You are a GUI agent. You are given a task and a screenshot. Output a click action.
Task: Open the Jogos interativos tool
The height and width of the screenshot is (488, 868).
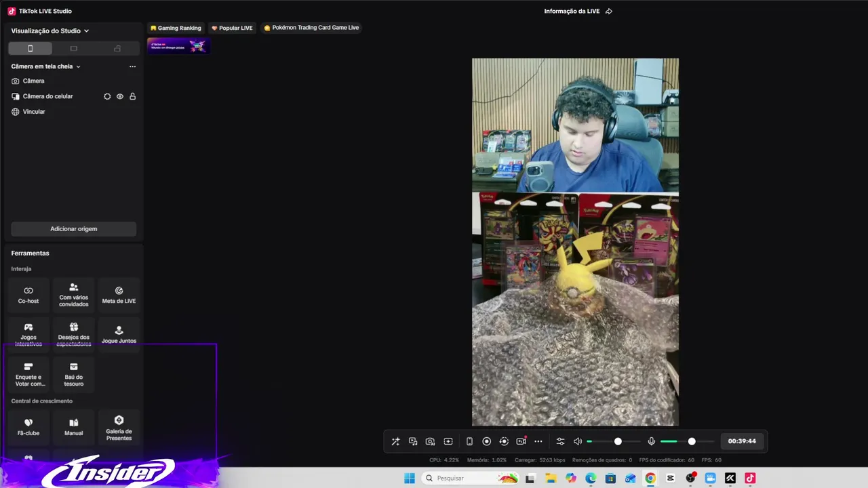click(28, 334)
